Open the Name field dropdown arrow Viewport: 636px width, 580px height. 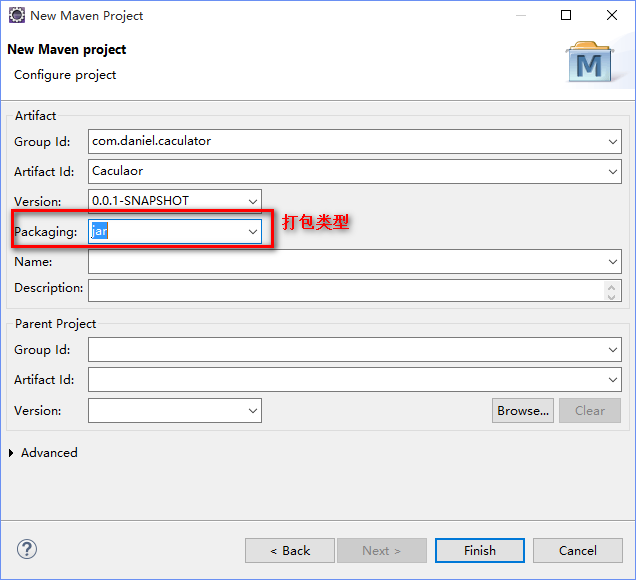click(x=612, y=262)
